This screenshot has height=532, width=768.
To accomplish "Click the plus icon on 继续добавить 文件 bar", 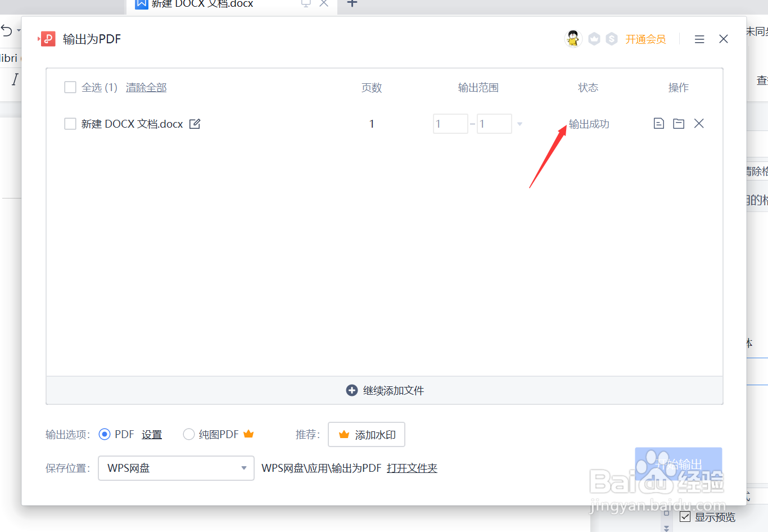I will [351, 390].
